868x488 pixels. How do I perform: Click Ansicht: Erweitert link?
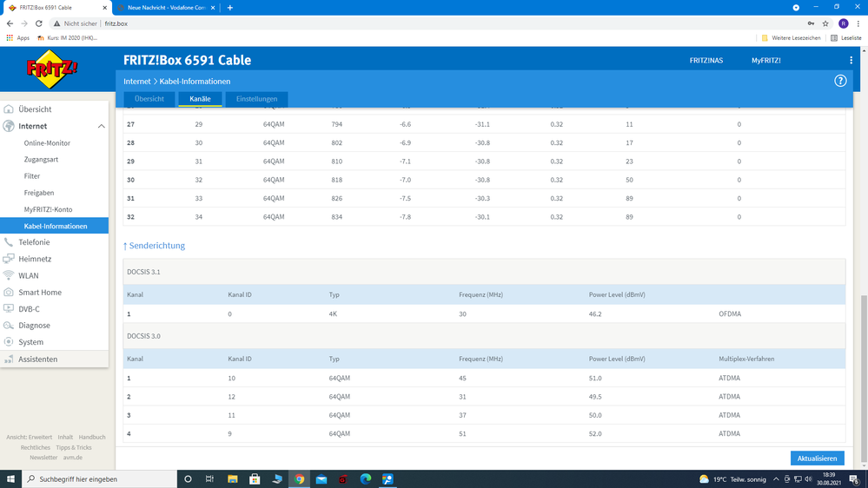click(29, 437)
